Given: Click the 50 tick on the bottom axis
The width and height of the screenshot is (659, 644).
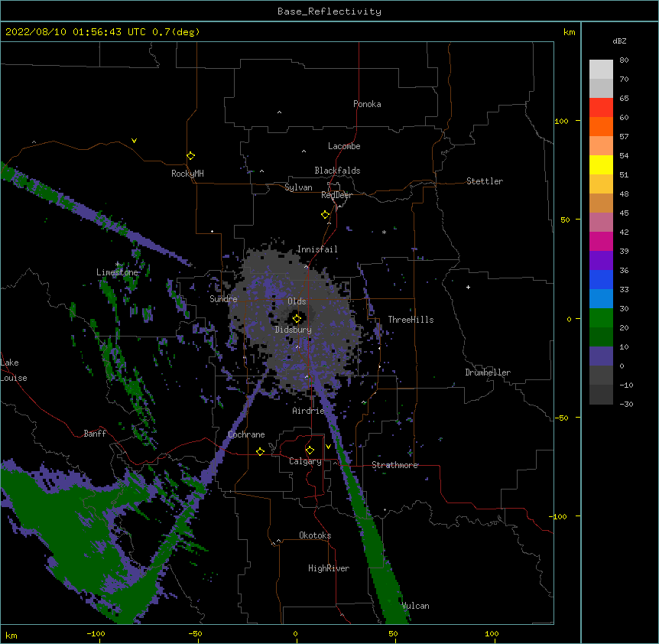Looking at the screenshot, I should pos(393,633).
